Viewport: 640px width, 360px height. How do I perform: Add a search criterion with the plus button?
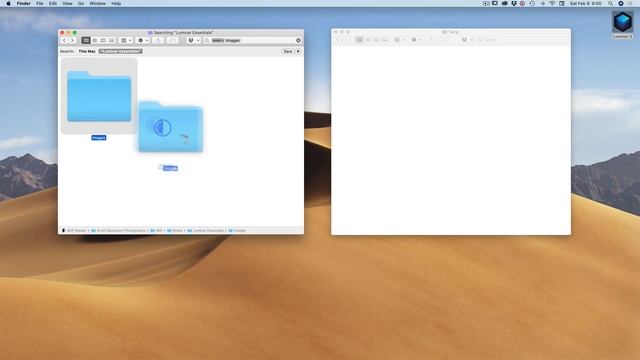[x=298, y=51]
